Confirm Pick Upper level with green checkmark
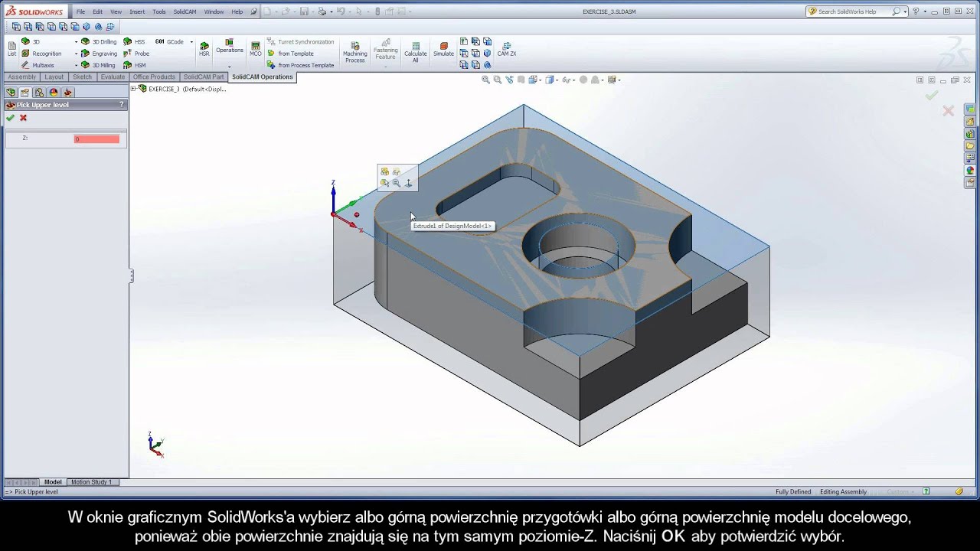Screen dimensions: 980x551 10,118
